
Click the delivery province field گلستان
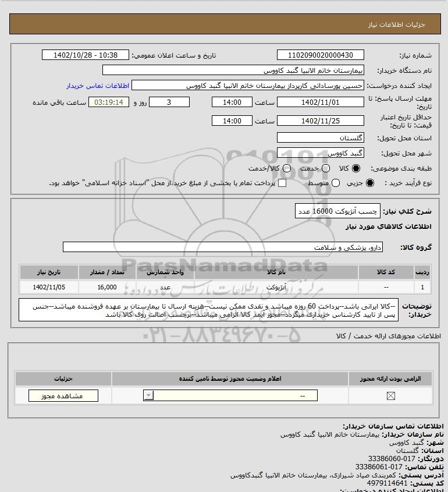coord(321,138)
